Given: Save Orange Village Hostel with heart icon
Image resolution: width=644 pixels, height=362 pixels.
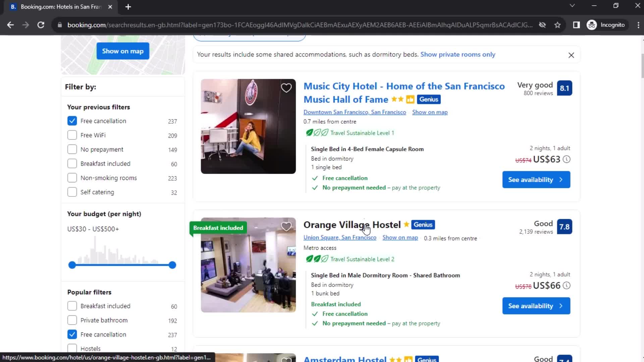Looking at the screenshot, I should (286, 227).
